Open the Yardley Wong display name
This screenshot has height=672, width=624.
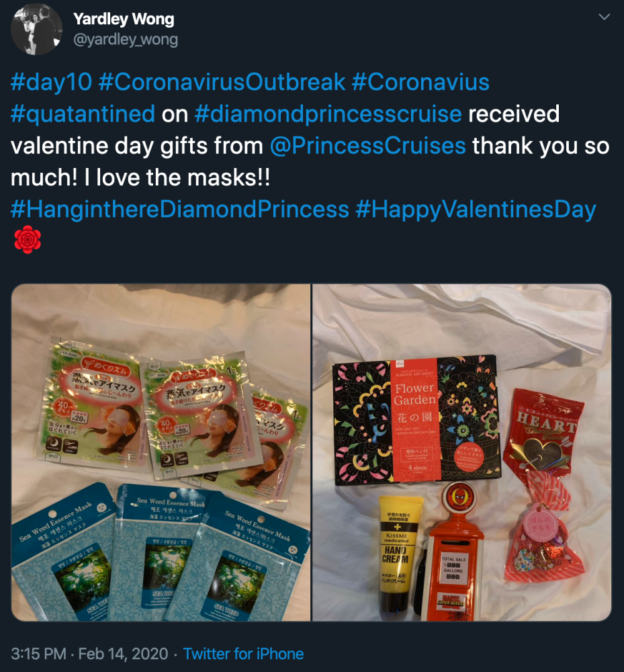point(124,19)
